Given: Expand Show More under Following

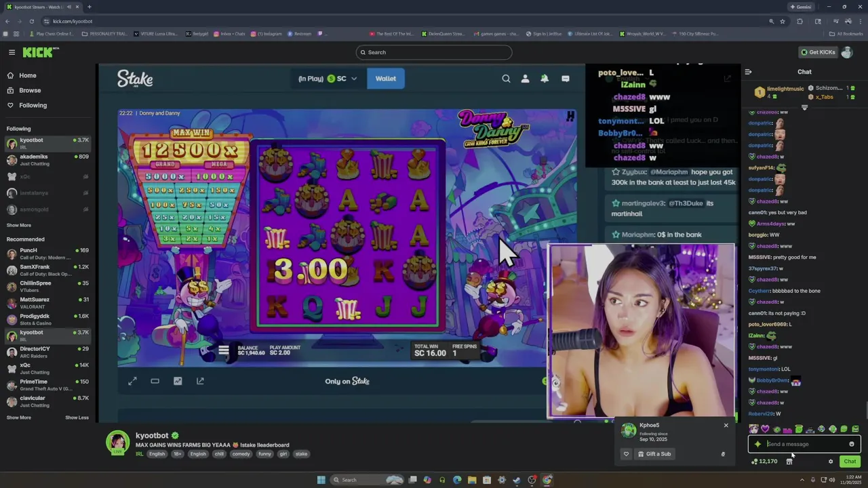Looking at the screenshot, I should click(x=19, y=225).
